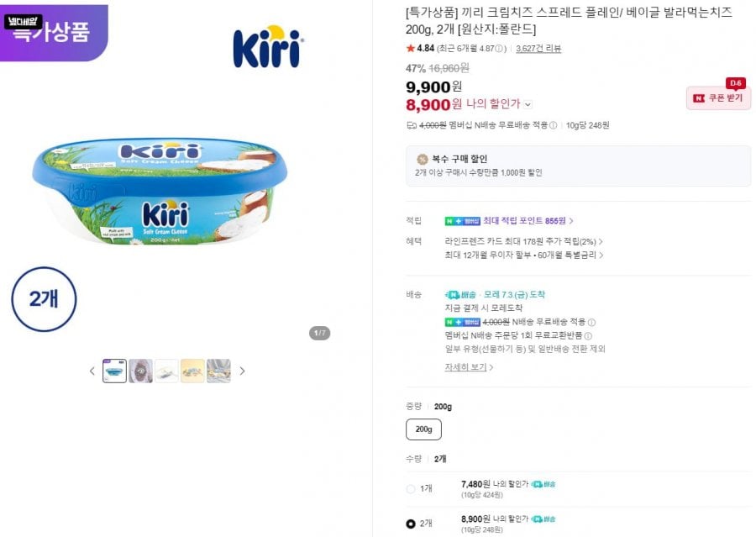The width and height of the screenshot is (756, 537).
Task: Click info icon beside 멤버십 N배송 무료배송 적용
Action: click(x=553, y=125)
